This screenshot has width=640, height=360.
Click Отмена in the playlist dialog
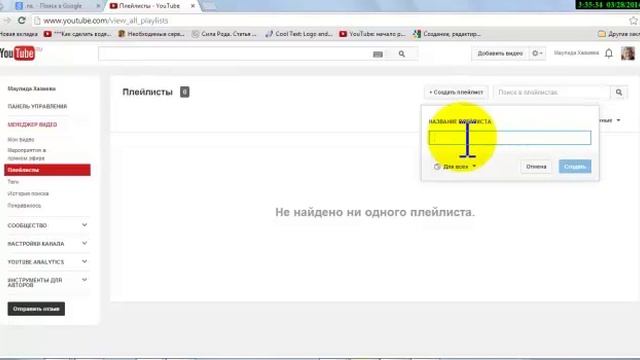tap(536, 167)
